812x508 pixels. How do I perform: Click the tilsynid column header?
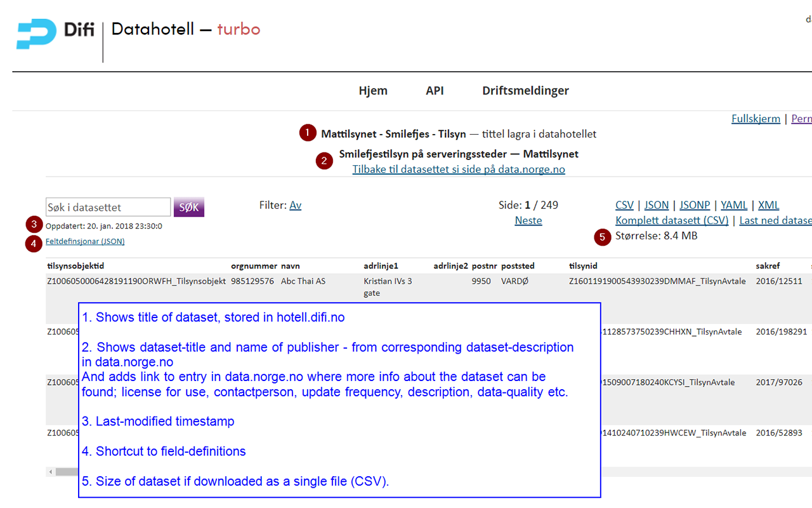coord(583,266)
